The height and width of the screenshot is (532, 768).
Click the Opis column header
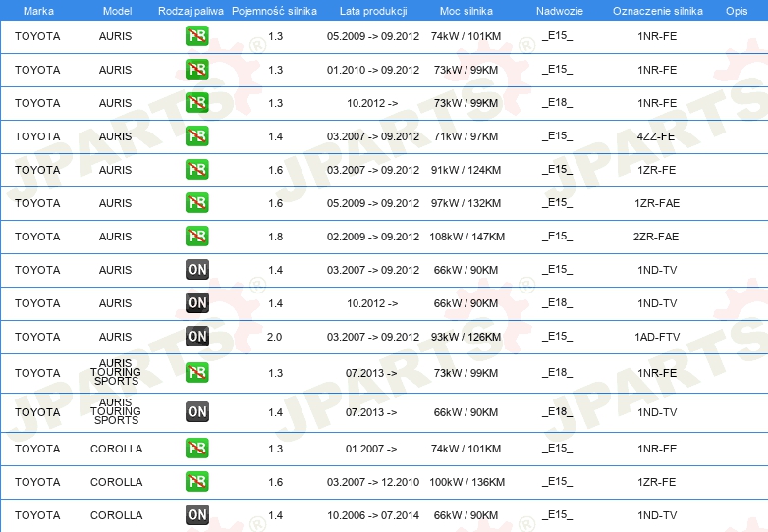[x=737, y=11]
